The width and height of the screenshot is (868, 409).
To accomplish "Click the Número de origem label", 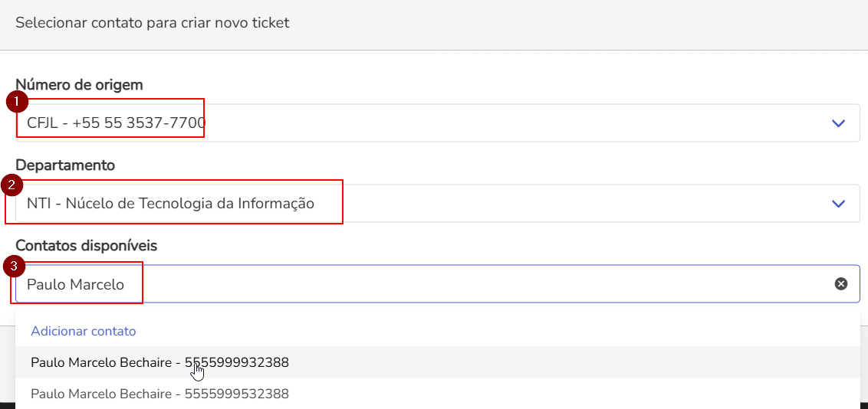I will [79, 85].
